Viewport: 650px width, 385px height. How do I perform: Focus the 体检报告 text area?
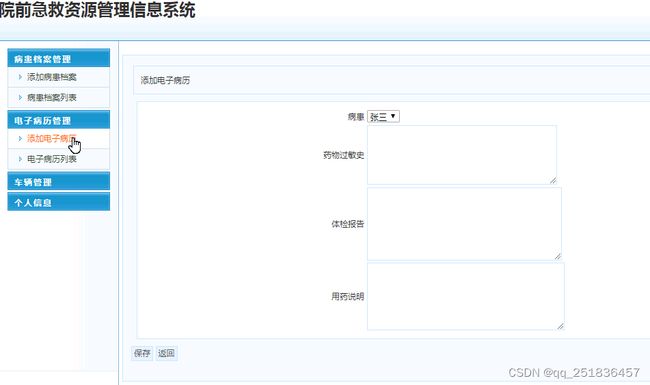click(464, 224)
